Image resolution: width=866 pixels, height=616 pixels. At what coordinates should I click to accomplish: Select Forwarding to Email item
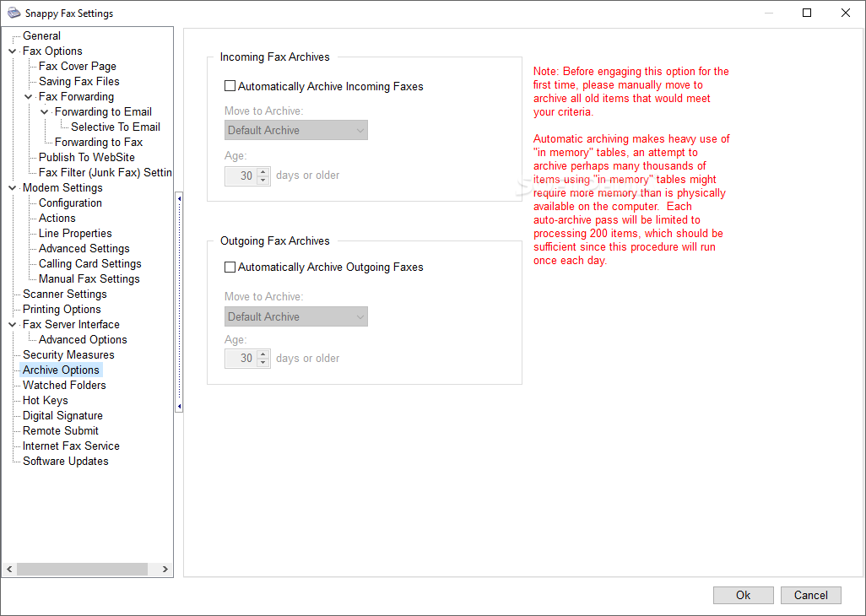point(103,111)
